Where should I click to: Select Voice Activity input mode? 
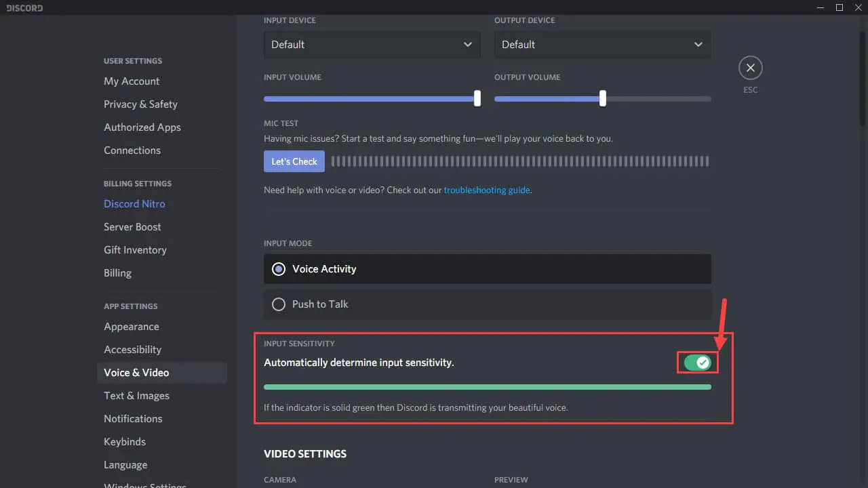488,269
